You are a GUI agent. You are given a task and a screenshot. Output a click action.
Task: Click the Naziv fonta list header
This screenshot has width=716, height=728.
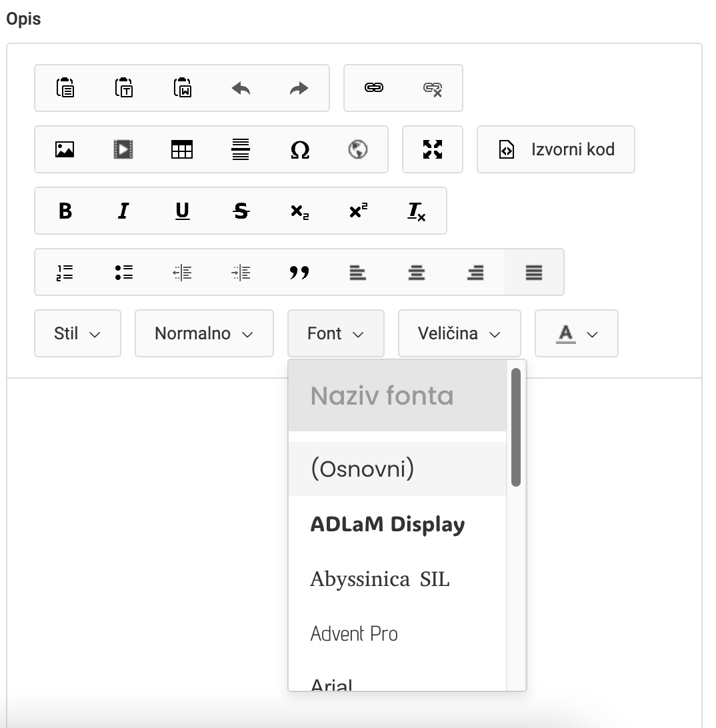[397, 396]
